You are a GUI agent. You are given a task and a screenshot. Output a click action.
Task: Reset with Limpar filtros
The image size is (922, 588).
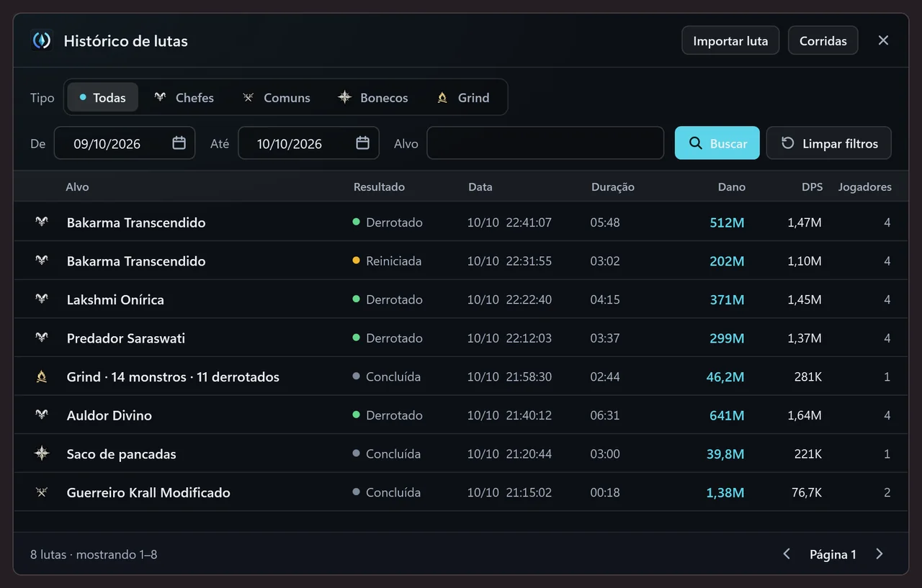(829, 143)
